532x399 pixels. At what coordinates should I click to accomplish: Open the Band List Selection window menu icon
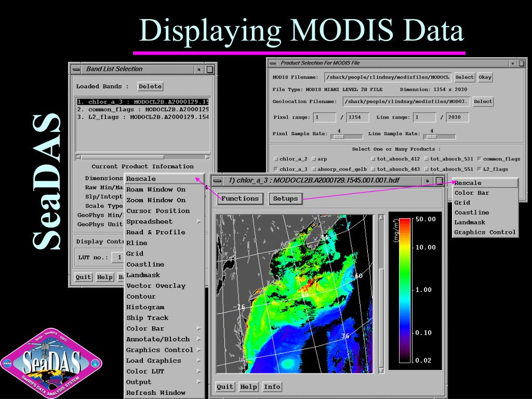tap(76, 69)
